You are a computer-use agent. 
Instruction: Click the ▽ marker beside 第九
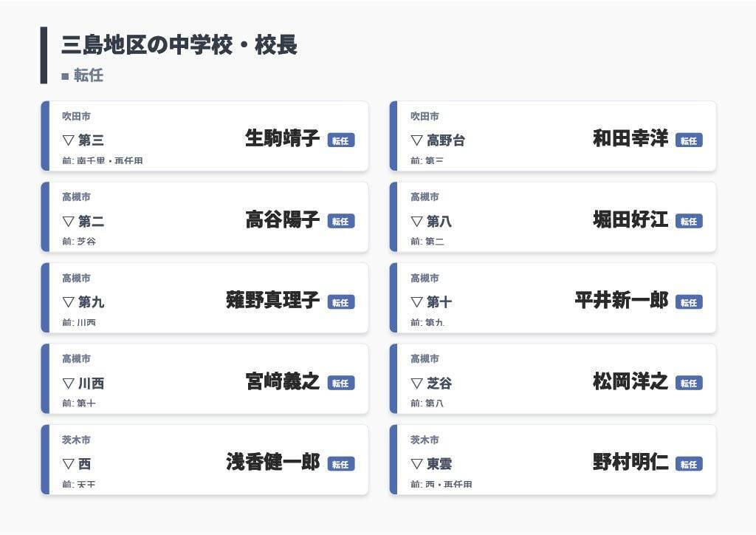click(x=69, y=301)
